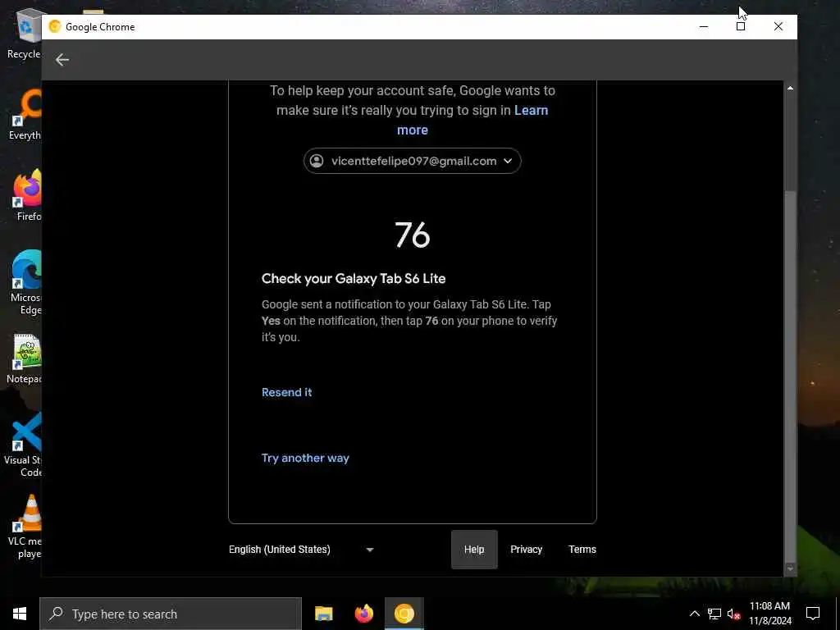Open the notification center icon
The image size is (840, 630).
tap(813, 614)
